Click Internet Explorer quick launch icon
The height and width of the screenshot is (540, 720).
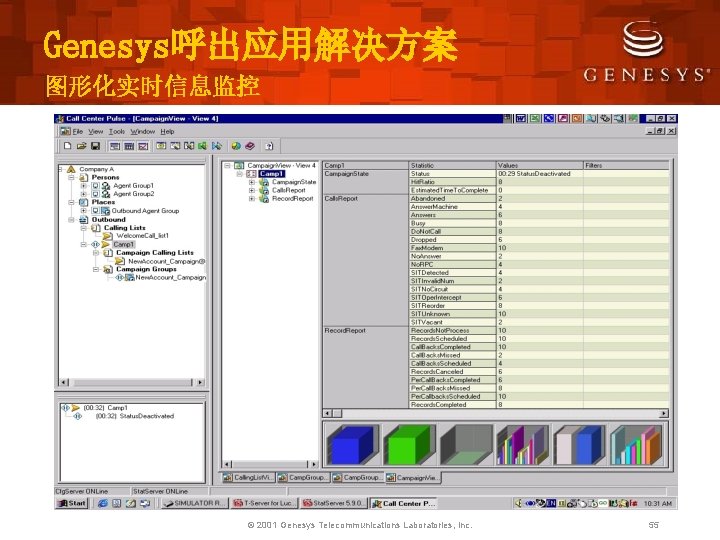point(102,503)
